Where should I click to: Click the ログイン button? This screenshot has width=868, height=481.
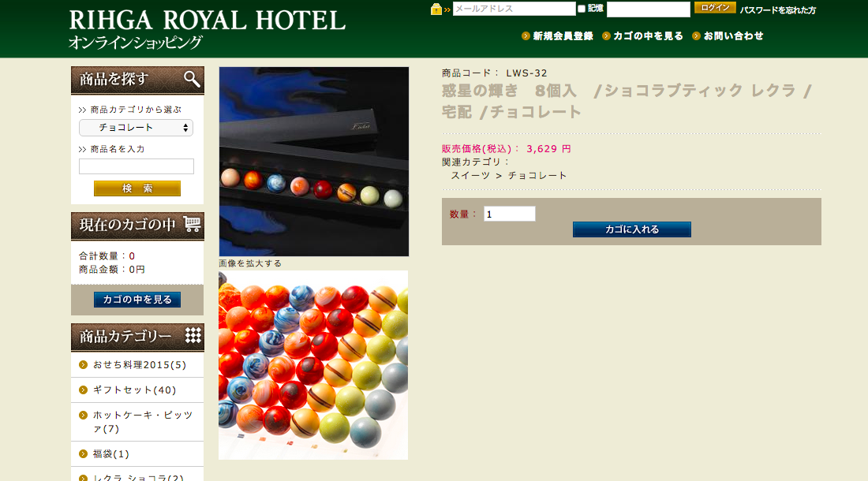tap(715, 8)
